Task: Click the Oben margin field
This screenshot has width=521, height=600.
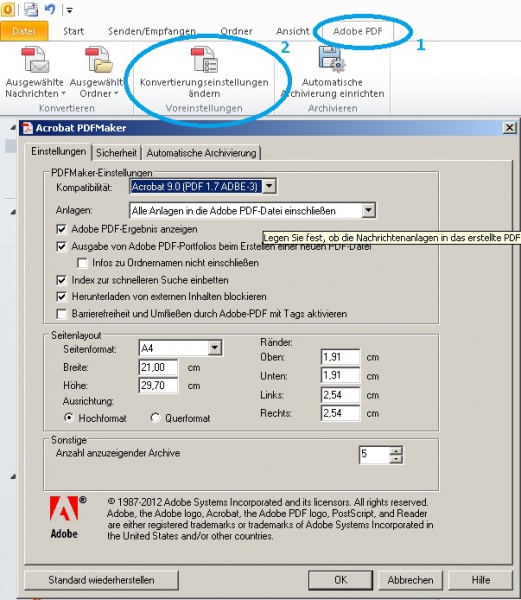Action: tap(340, 357)
